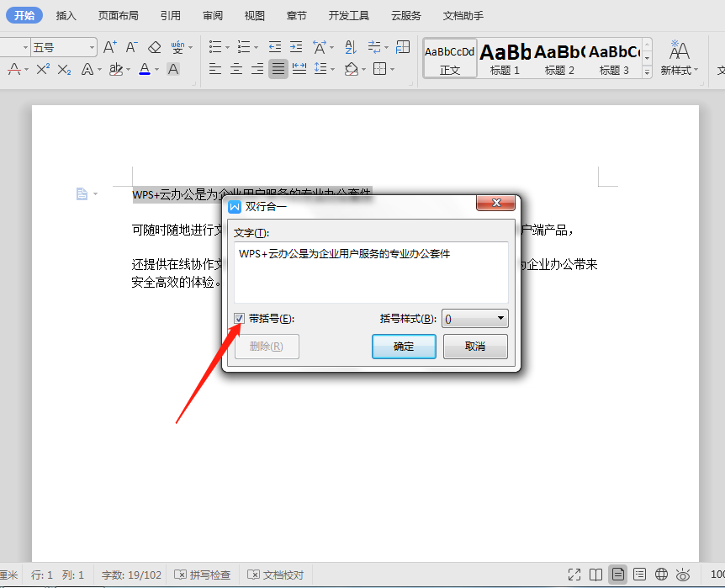Click the borders icon
Viewport: 725px width, 588px height.
click(379, 69)
